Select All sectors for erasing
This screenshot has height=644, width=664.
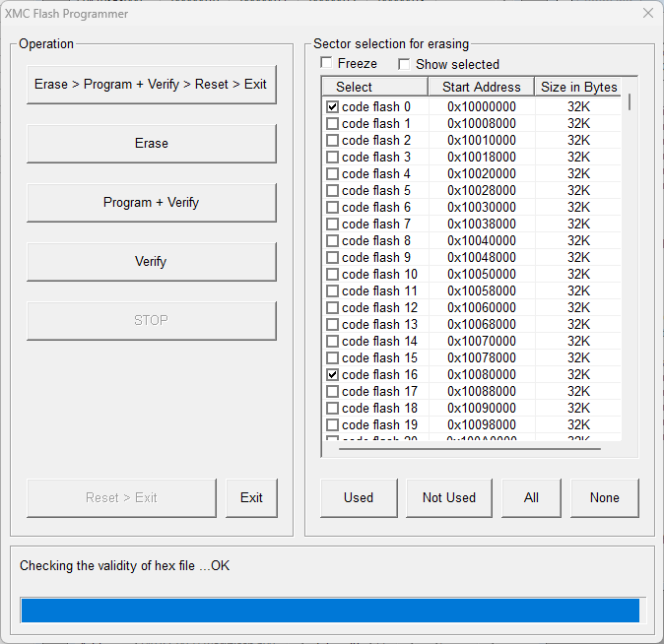coord(531,498)
